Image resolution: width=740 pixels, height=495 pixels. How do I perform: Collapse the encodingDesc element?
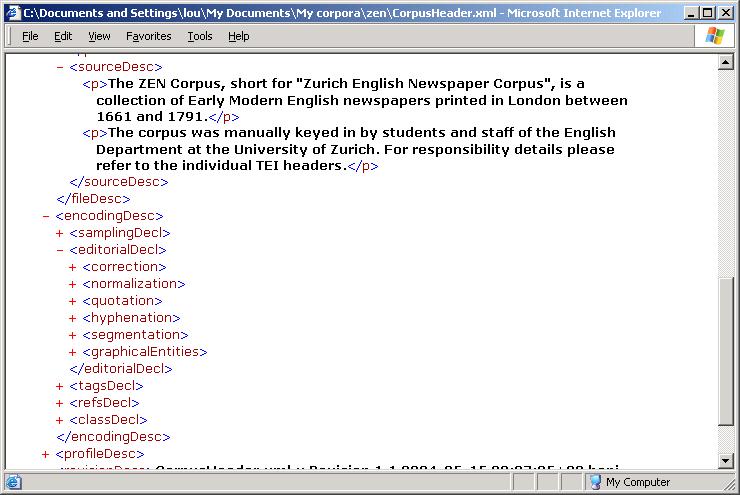(46, 216)
